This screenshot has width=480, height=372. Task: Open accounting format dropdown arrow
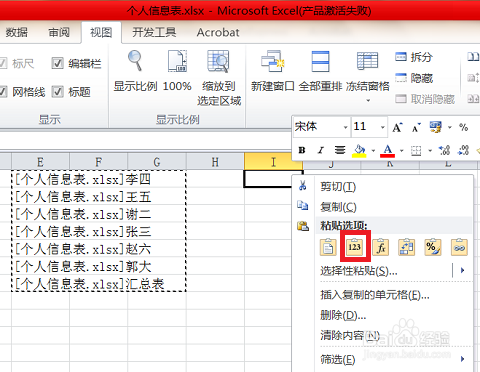(450, 127)
